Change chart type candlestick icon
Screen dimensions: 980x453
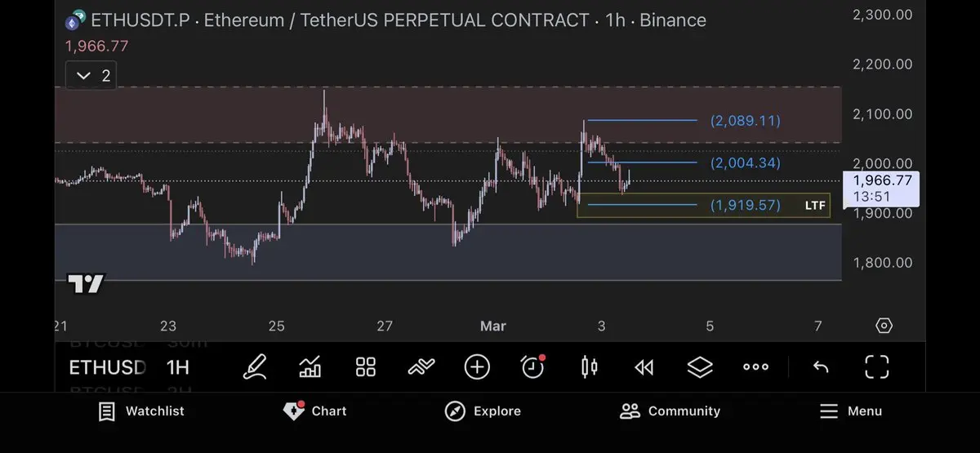[x=589, y=367]
